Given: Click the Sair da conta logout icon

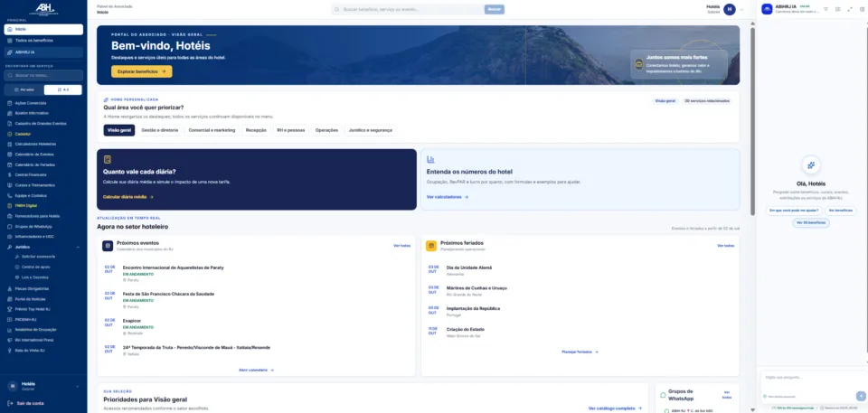Looking at the screenshot, I should point(10,403).
